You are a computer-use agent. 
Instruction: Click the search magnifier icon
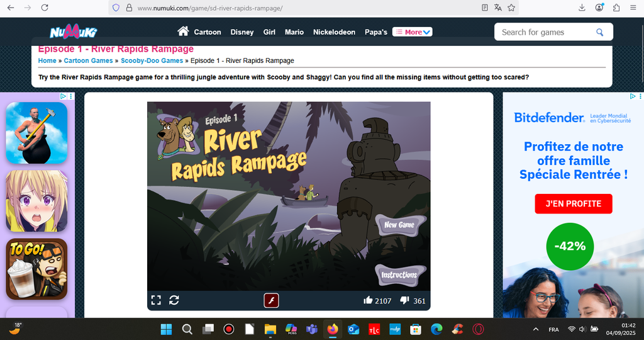coord(599,32)
